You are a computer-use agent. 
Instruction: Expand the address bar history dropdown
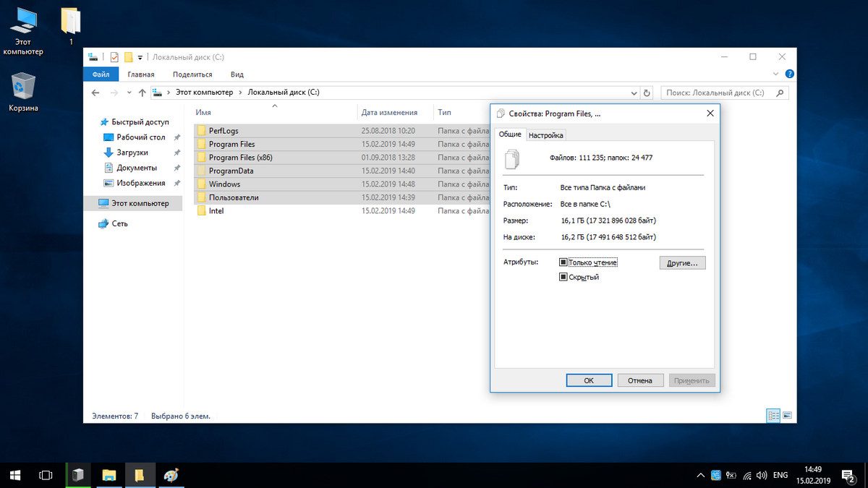coord(634,93)
